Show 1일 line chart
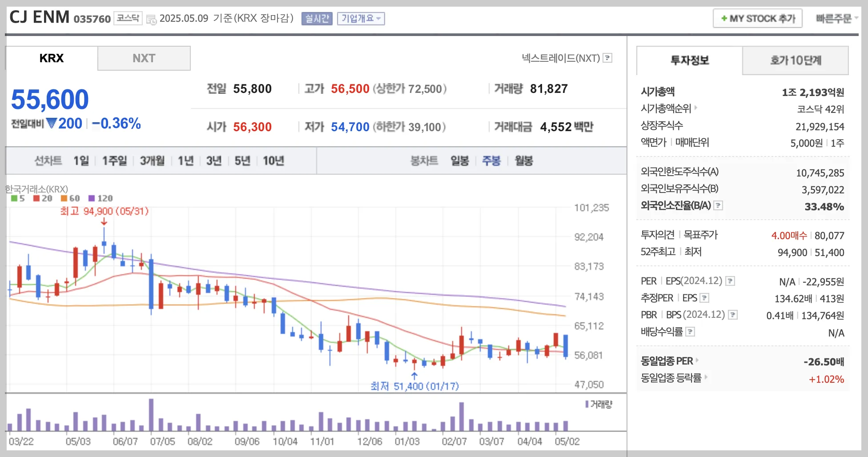 click(x=81, y=160)
